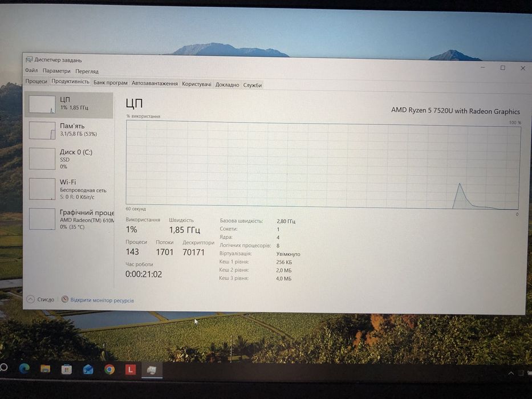Select the ЦП usage thumbnail graph

(42, 104)
